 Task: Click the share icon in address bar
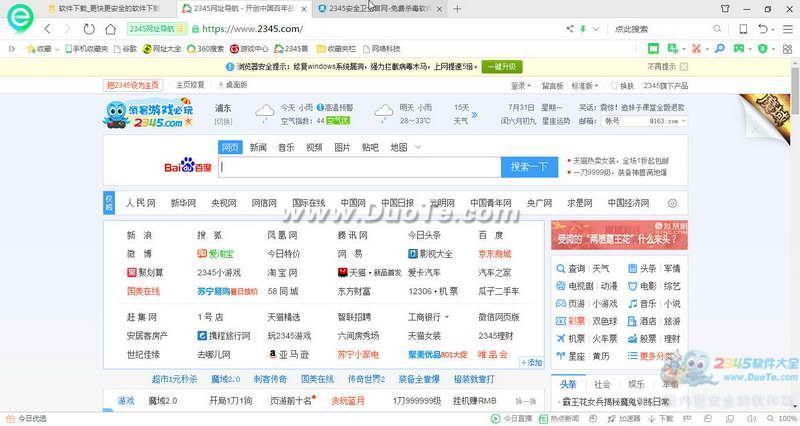pos(570,29)
